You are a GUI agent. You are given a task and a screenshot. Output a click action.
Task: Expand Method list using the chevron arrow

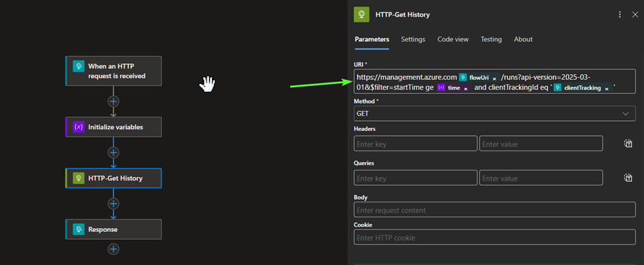626,114
